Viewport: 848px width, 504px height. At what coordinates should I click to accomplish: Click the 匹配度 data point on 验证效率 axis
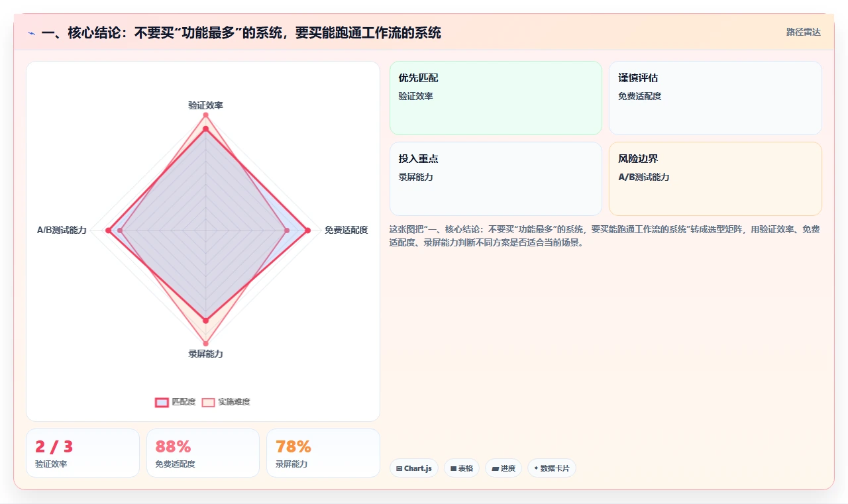[205, 128]
